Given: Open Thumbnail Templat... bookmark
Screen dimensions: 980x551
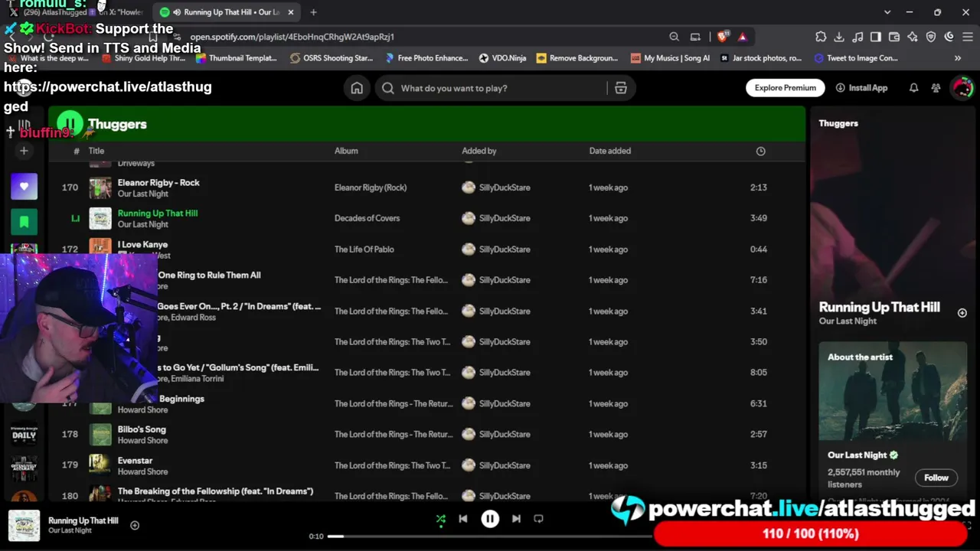Looking at the screenshot, I should tap(237, 58).
